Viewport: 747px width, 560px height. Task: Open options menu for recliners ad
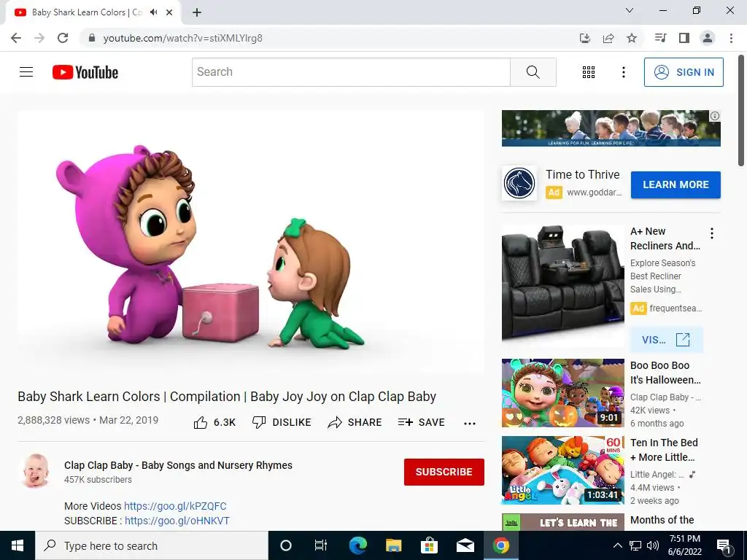712,233
